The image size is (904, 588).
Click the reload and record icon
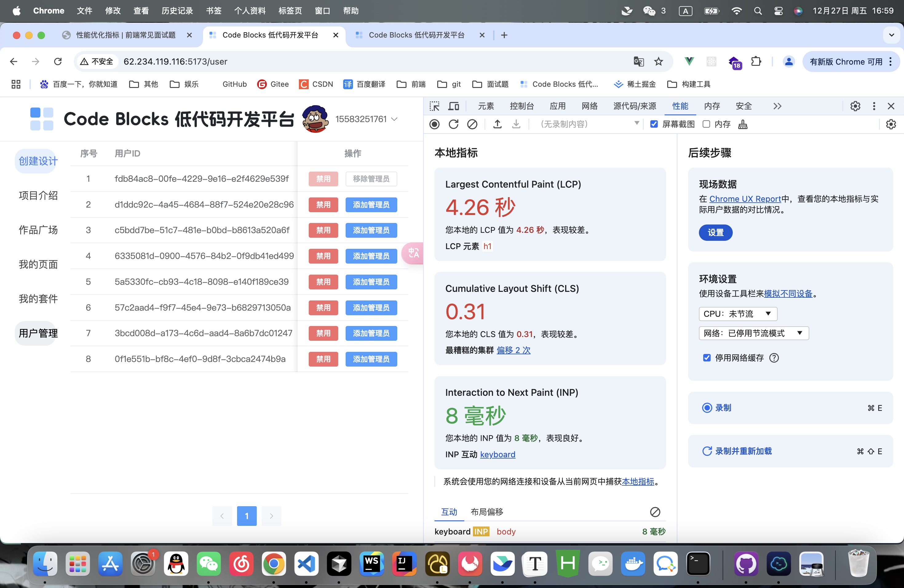tap(453, 124)
